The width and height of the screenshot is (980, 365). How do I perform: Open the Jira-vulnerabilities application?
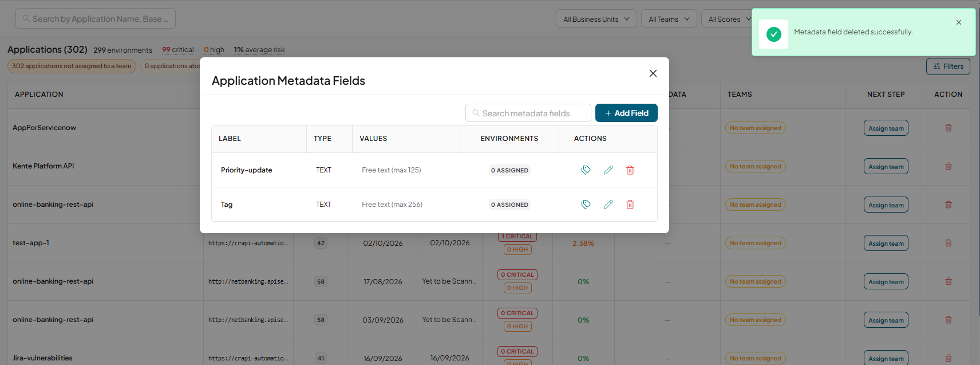[x=42, y=358]
